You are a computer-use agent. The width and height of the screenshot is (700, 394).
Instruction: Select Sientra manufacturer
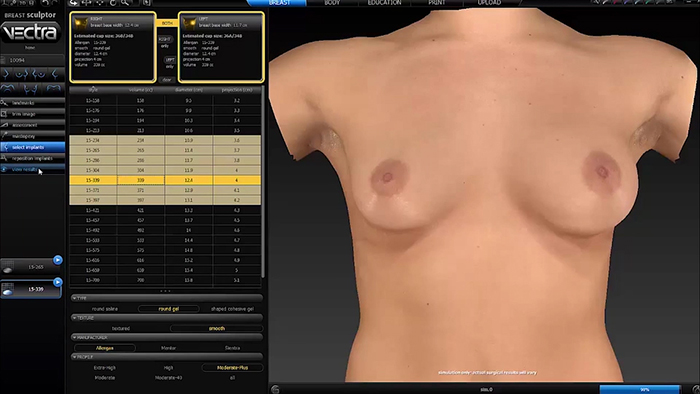pos(232,348)
